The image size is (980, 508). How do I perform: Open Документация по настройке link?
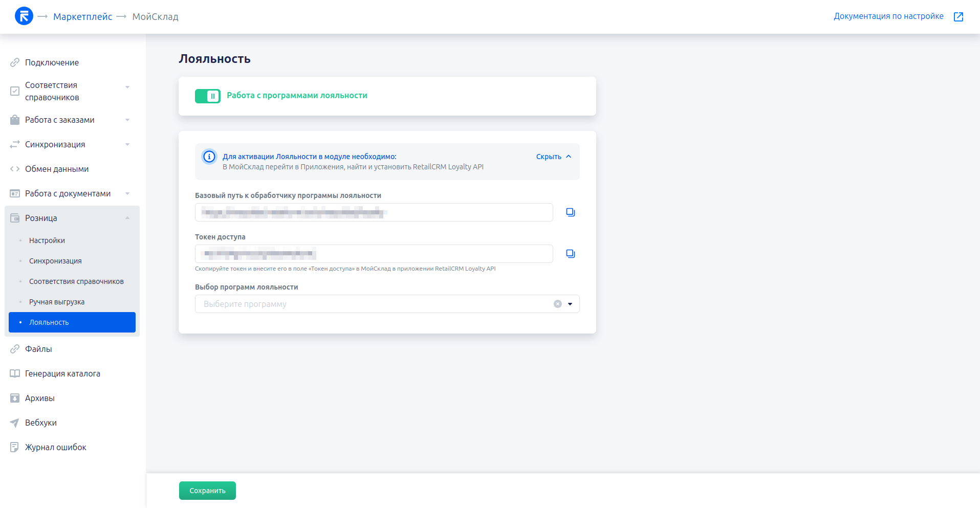pyautogui.click(x=888, y=16)
